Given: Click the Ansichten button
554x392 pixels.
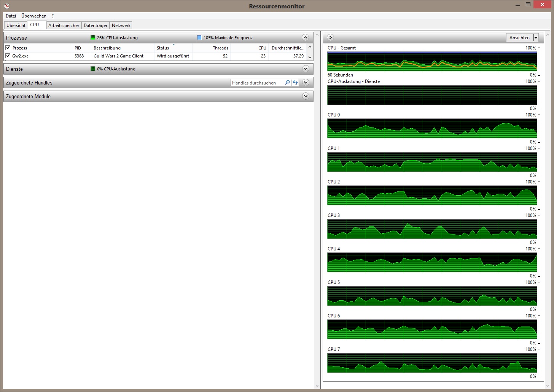Looking at the screenshot, I should (519, 38).
